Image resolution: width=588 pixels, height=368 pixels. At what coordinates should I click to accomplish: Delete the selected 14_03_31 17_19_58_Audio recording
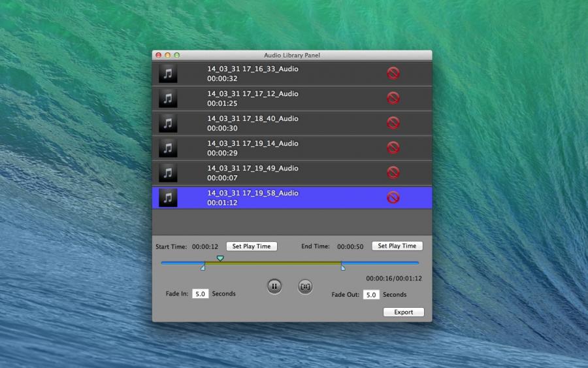(x=393, y=197)
